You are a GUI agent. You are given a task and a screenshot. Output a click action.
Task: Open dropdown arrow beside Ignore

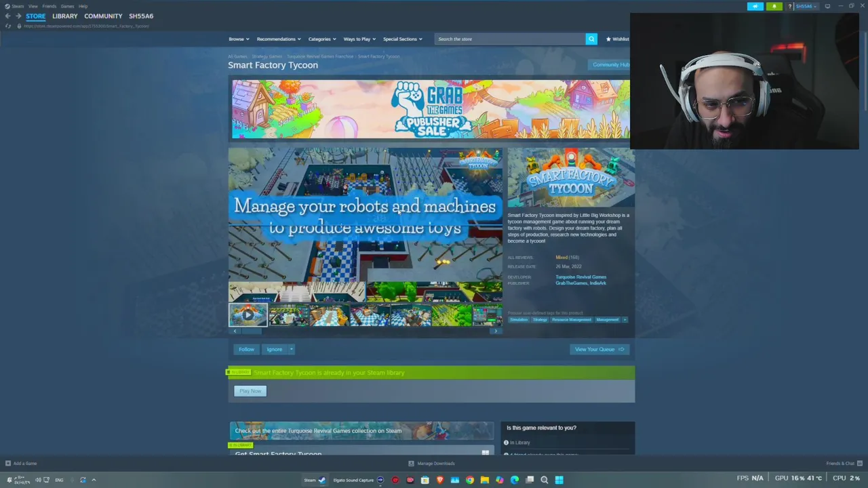(292, 349)
